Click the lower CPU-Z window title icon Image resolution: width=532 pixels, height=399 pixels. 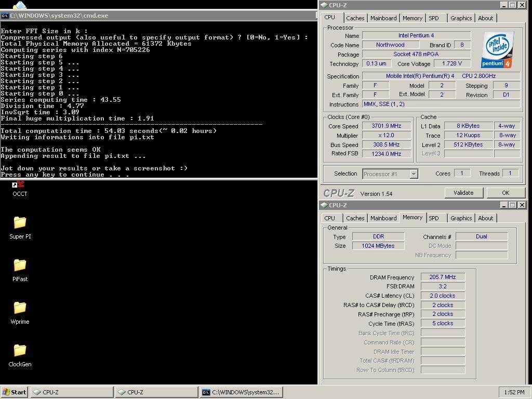tap(324, 205)
